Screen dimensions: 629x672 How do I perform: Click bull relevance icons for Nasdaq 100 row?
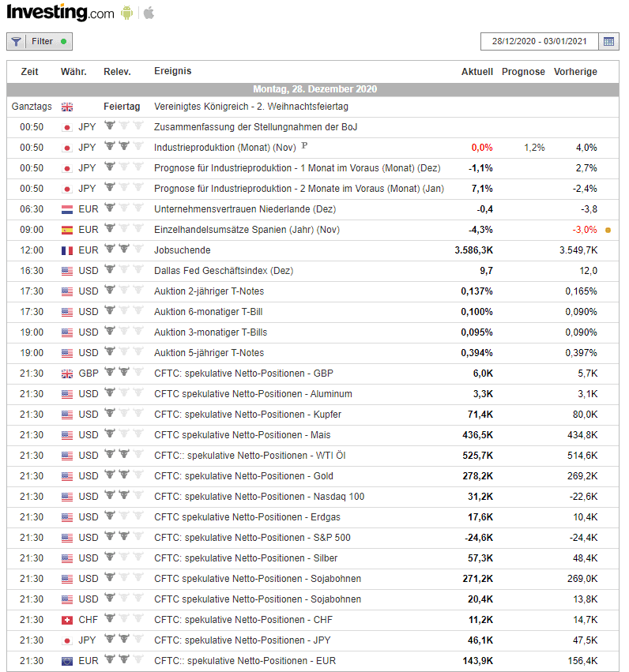(x=124, y=495)
